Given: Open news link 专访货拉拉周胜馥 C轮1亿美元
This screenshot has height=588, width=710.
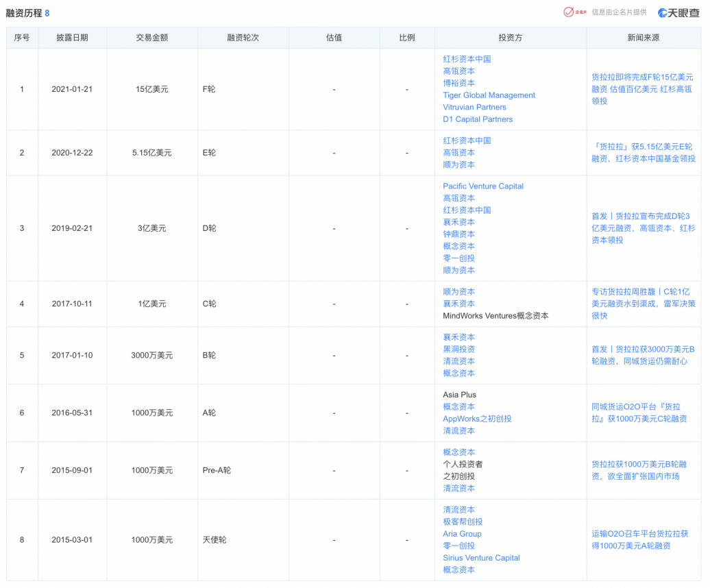Looking at the screenshot, I should click(643, 304).
